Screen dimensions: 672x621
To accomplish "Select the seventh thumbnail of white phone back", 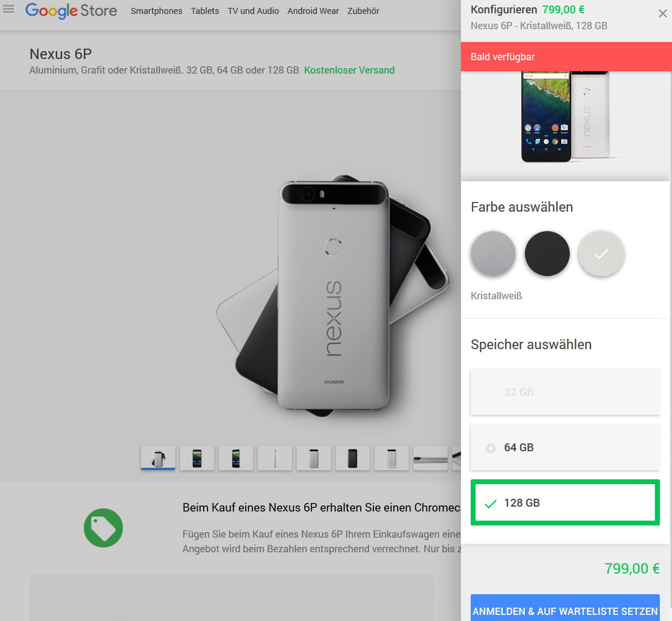I will (x=391, y=458).
